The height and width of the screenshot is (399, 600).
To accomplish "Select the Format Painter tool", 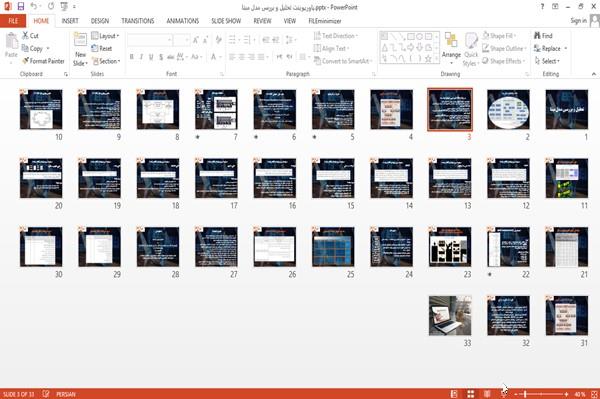I will click(43, 61).
